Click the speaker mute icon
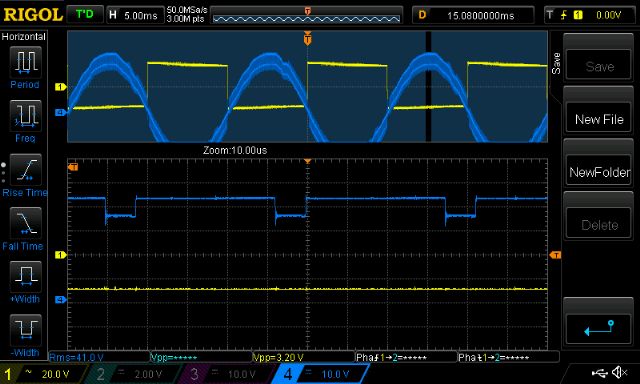The image size is (640, 384). [620, 372]
